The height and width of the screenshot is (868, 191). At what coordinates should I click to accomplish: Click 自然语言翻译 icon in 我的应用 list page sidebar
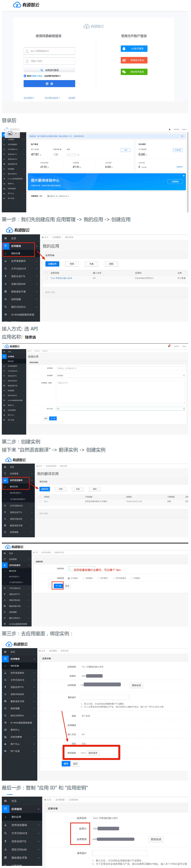5,261
